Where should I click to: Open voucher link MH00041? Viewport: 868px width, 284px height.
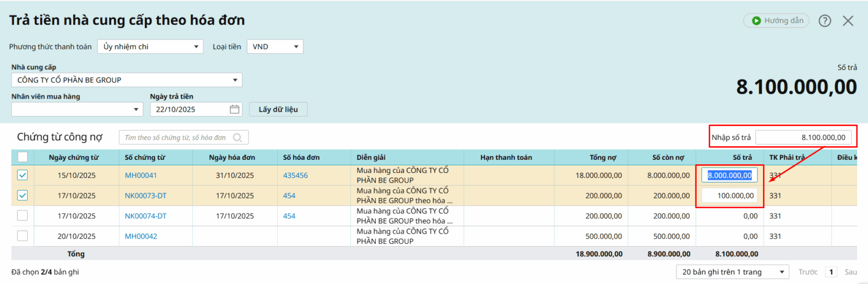pos(141,176)
